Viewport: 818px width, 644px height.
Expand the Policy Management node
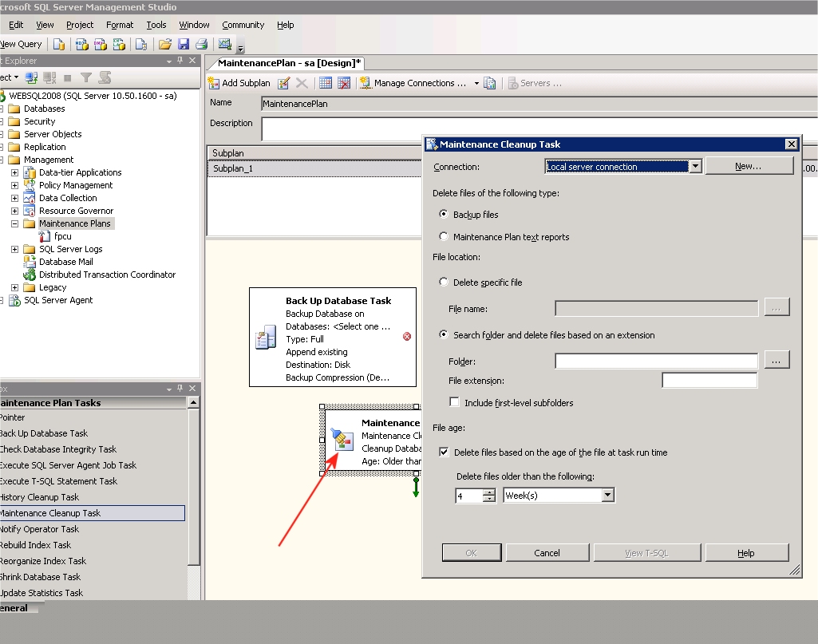[14, 185]
